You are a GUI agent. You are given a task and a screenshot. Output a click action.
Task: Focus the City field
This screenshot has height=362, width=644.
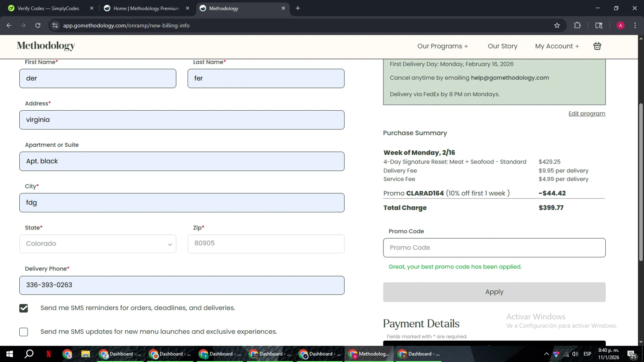(182, 203)
